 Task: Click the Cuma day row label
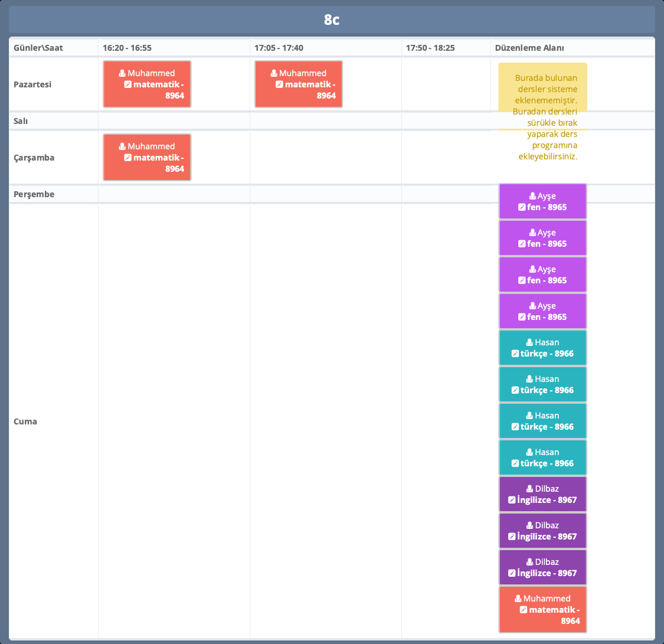[25, 421]
